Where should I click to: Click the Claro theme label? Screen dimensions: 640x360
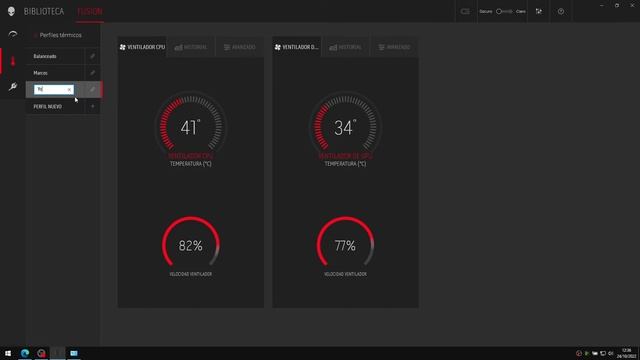pyautogui.click(x=521, y=11)
